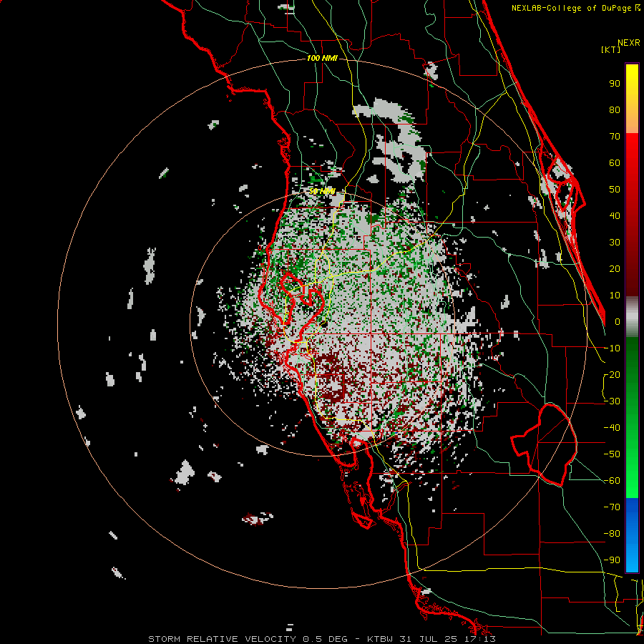
Task: Select the -90 value on the velocity scale
Action: pyautogui.click(x=612, y=560)
